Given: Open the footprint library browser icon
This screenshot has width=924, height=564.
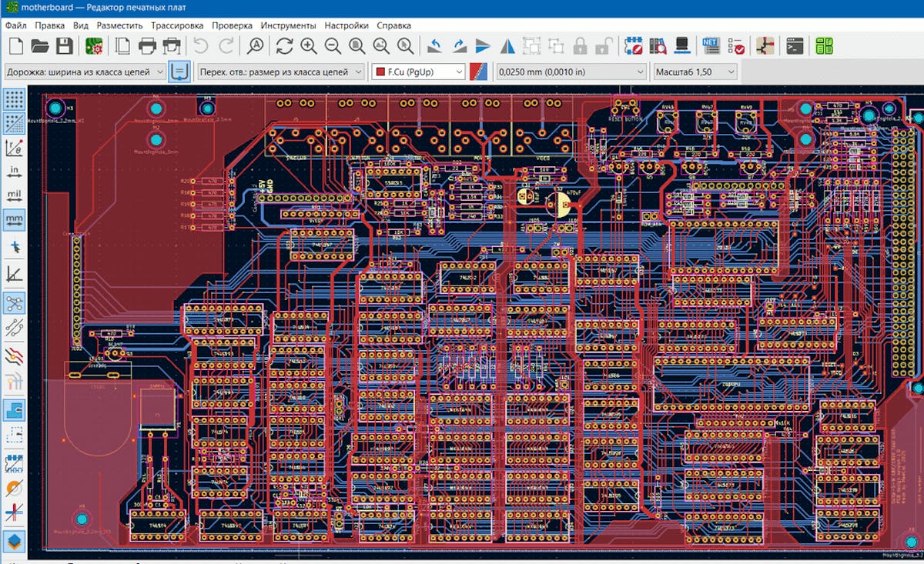Looking at the screenshot, I should (658, 45).
